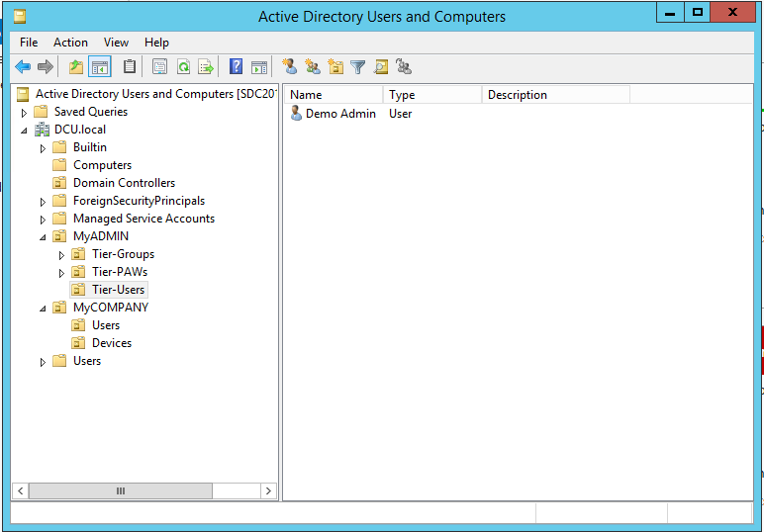Open Help via blue question mark icon
Image resolution: width=764 pixels, height=532 pixels.
[x=236, y=67]
